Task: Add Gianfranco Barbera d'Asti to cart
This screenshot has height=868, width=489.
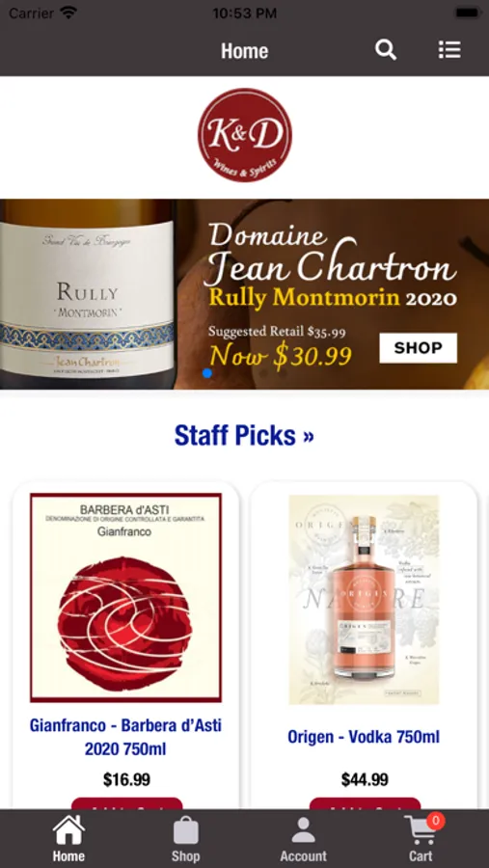Action: click(126, 803)
